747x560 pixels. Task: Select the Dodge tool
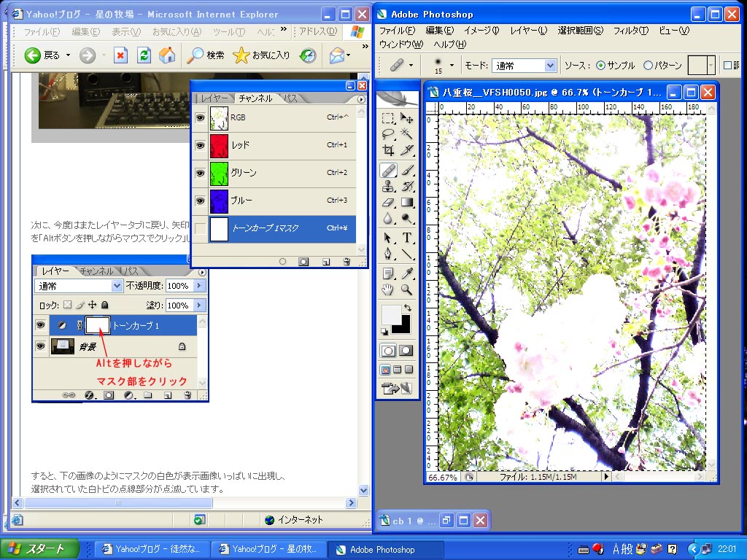[x=406, y=219]
